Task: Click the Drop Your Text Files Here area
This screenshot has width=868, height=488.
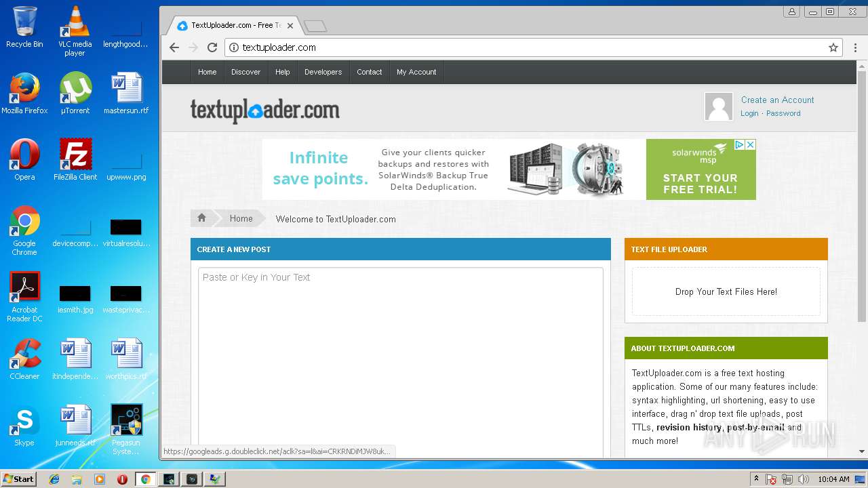Action: point(726,291)
